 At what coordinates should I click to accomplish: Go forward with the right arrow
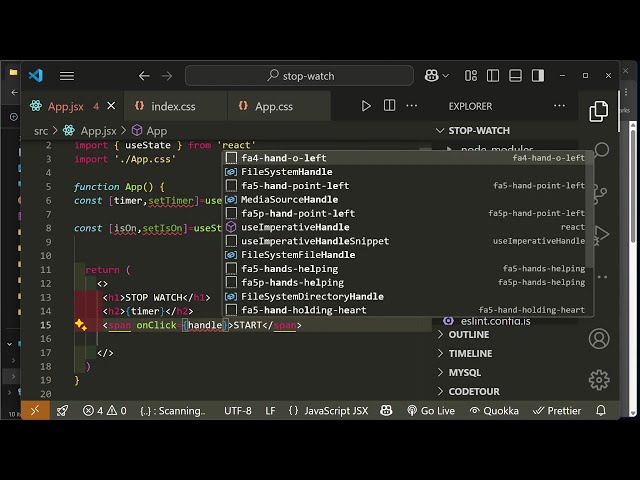pyautogui.click(x=167, y=76)
